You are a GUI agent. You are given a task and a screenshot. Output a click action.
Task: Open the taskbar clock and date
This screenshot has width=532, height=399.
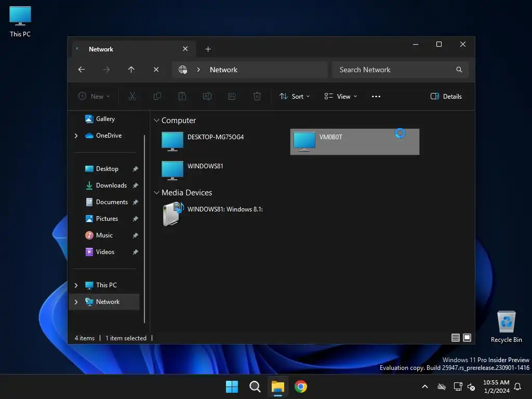(x=496, y=387)
